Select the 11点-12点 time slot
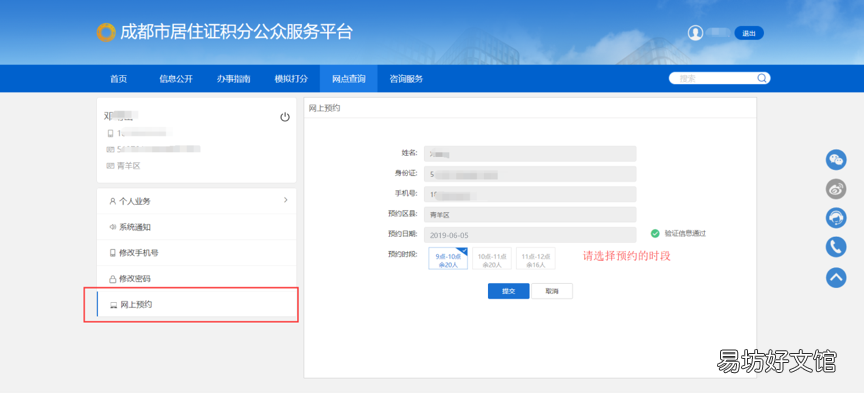Image resolution: width=864 pixels, height=393 pixels. tap(536, 259)
